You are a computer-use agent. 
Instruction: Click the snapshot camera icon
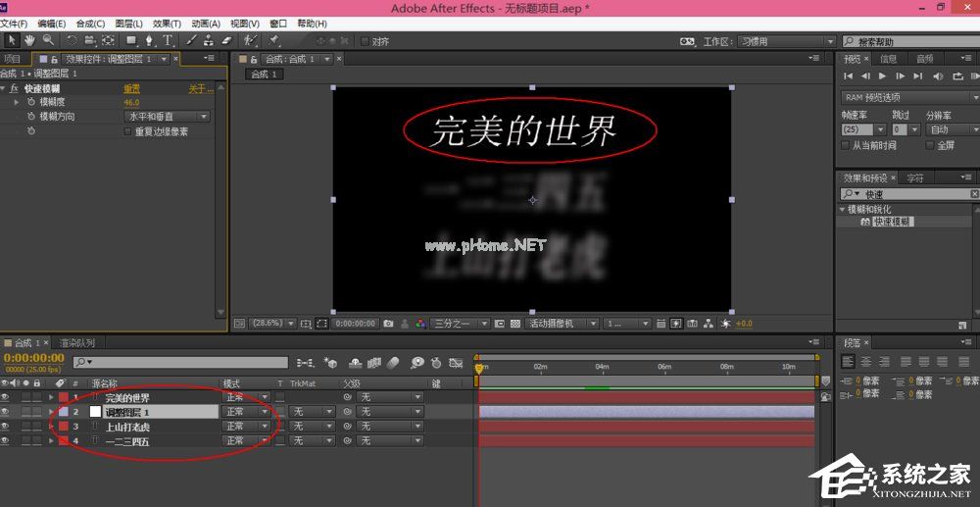(x=389, y=324)
